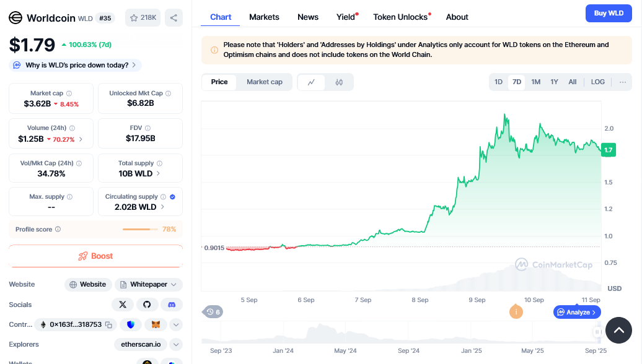Expand Total supply 10B WLD arrow
The height and width of the screenshot is (364, 642).
(x=159, y=173)
